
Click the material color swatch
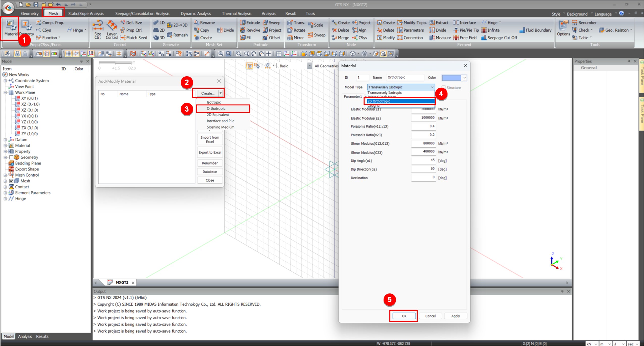(x=451, y=78)
